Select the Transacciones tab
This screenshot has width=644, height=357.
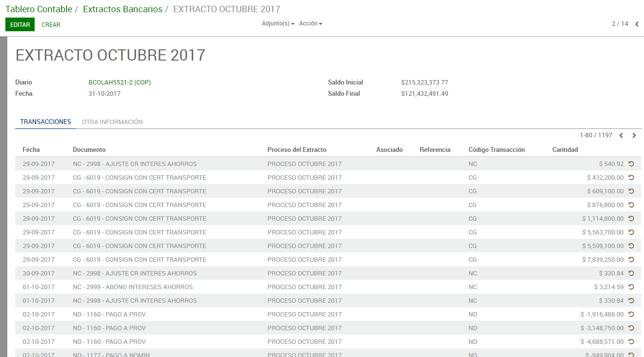(x=45, y=122)
